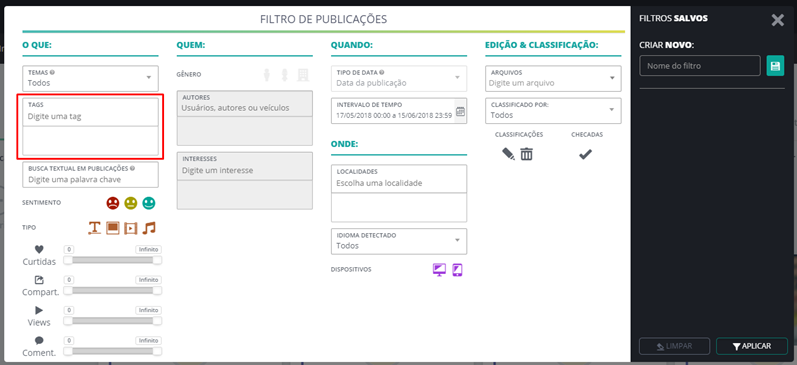Select the positive teal smiley sentiment
This screenshot has width=797, height=365.
click(x=148, y=203)
